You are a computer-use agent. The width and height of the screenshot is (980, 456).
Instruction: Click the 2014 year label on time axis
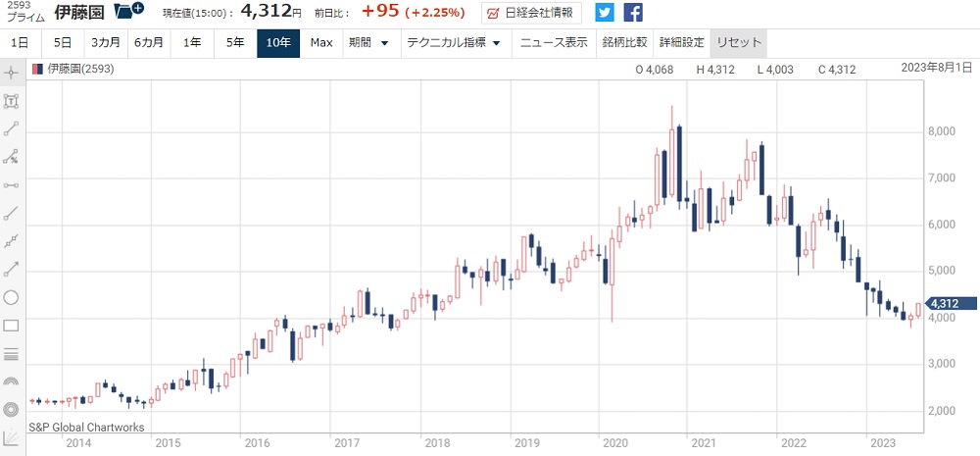pyautogui.click(x=78, y=443)
